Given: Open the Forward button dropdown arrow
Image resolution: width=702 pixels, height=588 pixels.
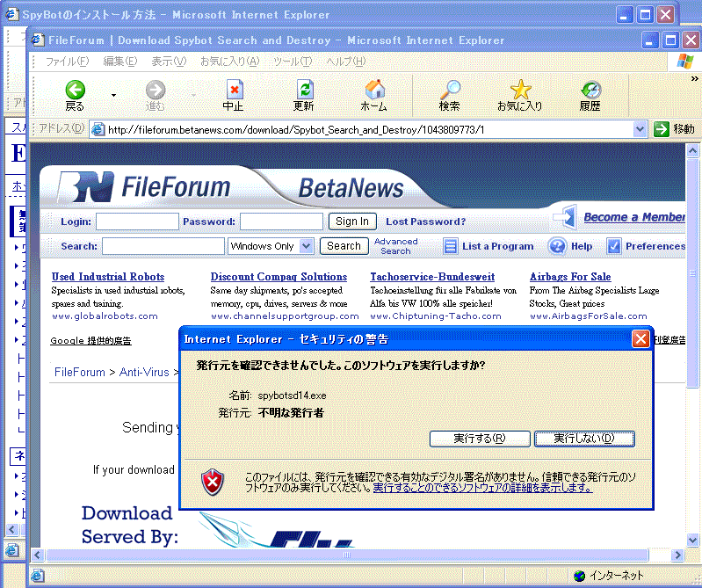Looking at the screenshot, I should 193,95.
